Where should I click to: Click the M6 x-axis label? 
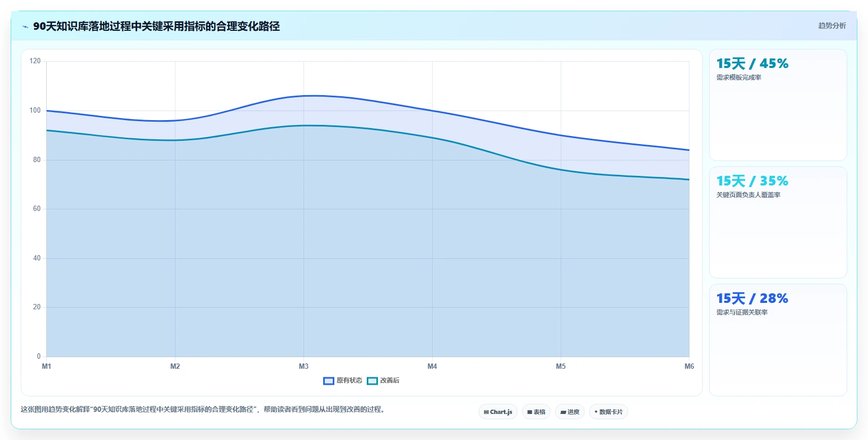pos(689,366)
